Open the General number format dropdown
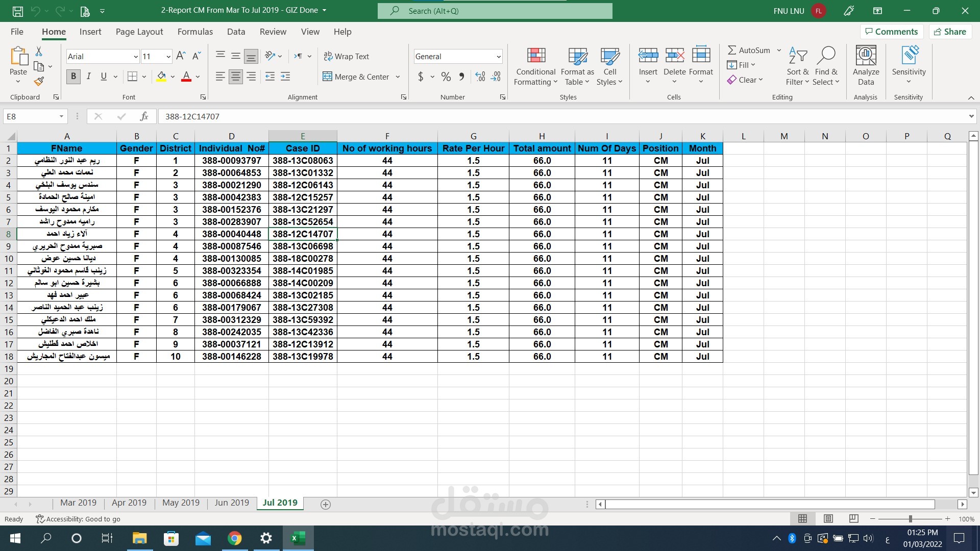Viewport: 980px width, 551px height. (498, 57)
